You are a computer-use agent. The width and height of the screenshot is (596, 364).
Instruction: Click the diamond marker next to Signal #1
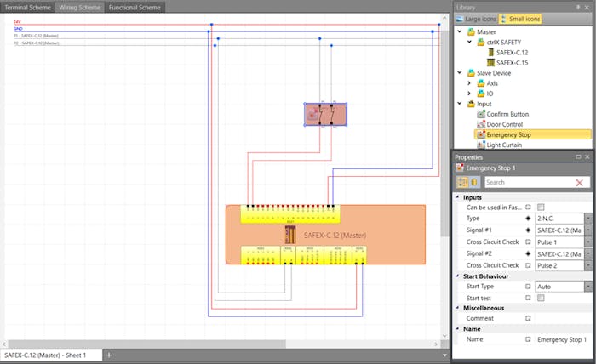pyautogui.click(x=528, y=230)
